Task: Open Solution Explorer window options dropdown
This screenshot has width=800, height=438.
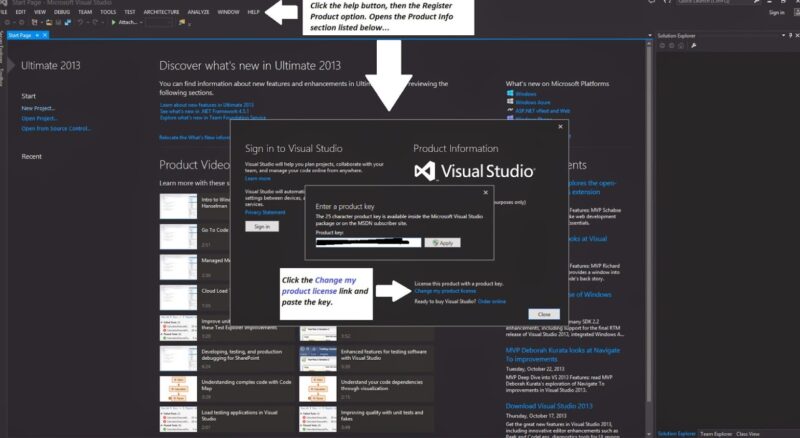Action: (783, 35)
